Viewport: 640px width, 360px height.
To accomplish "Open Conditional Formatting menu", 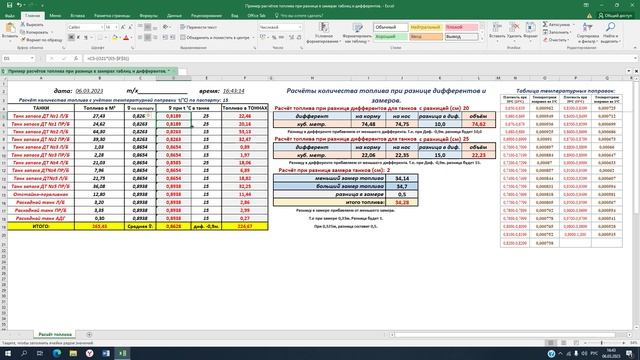I will click(324, 33).
